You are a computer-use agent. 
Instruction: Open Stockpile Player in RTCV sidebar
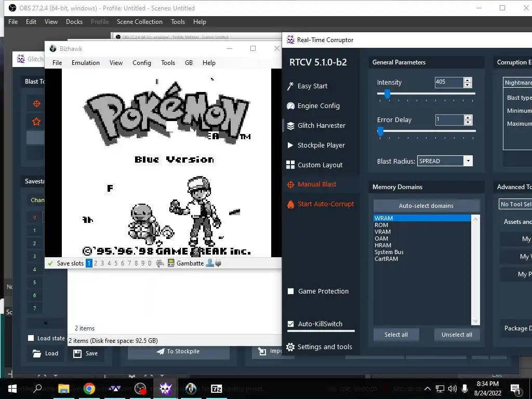point(316,145)
